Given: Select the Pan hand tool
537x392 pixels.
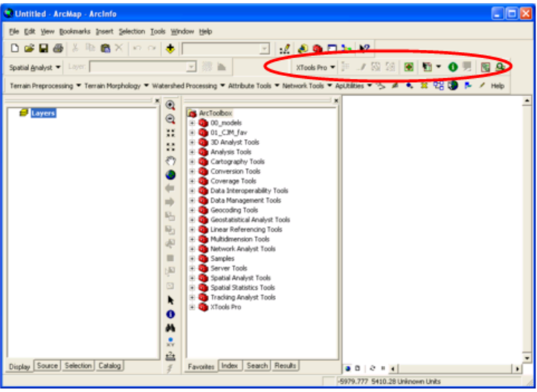Looking at the screenshot, I should coord(170,161).
